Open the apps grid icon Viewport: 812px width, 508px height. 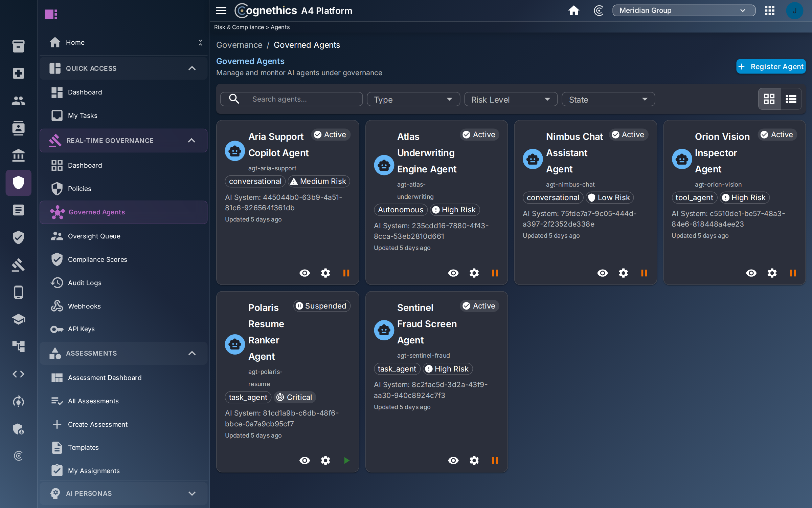770,10
